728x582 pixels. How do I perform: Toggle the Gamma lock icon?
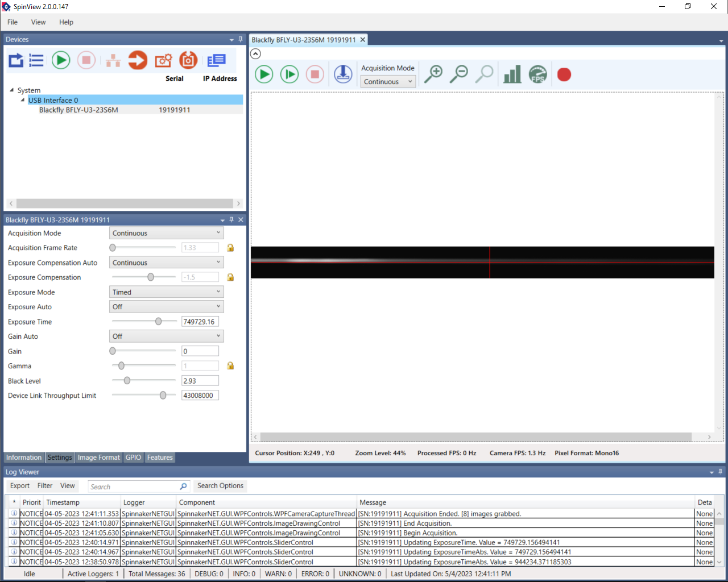[x=230, y=366]
